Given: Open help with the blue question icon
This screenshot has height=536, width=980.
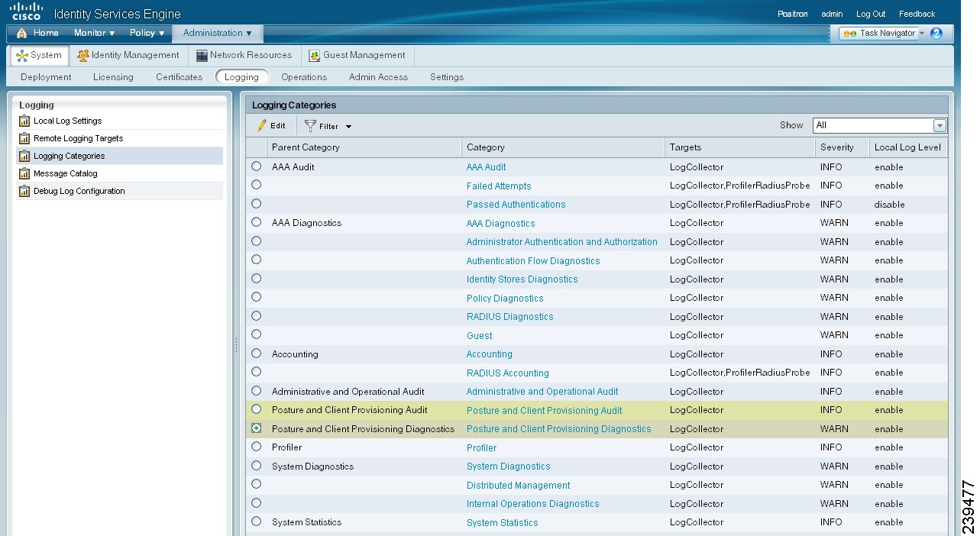Looking at the screenshot, I should [x=936, y=34].
